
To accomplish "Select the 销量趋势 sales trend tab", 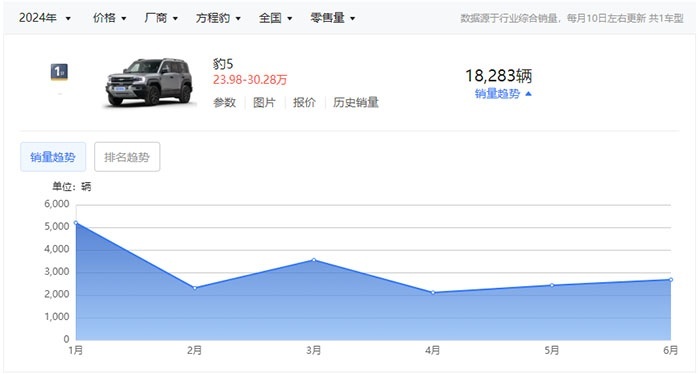I will click(53, 157).
